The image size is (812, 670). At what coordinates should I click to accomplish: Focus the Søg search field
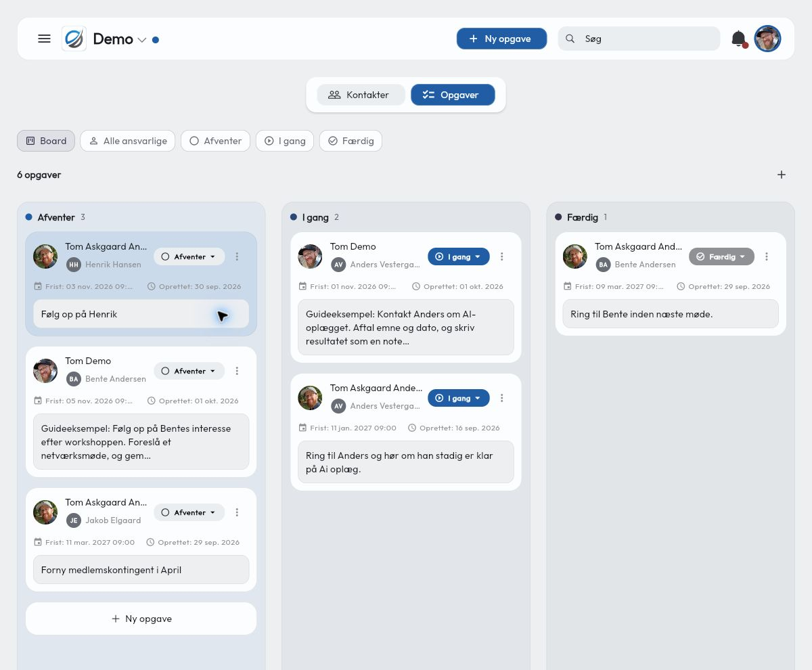(x=639, y=39)
